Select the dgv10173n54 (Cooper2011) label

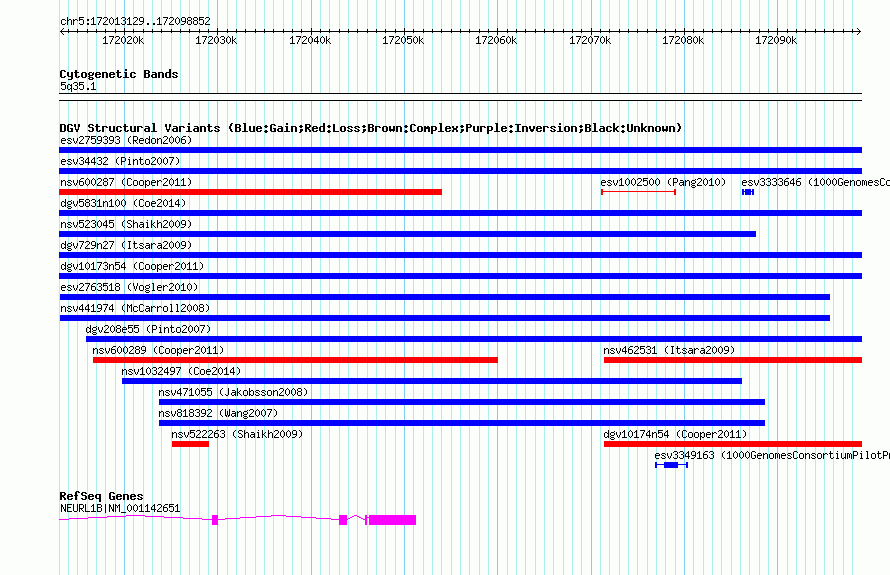[x=132, y=266]
